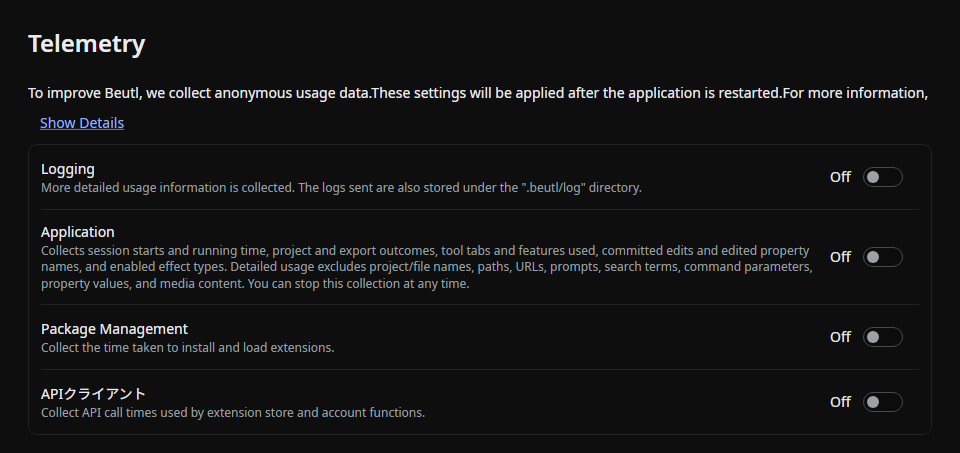
Task: Click the '.beutl/log' directory description text
Action: pos(341,188)
